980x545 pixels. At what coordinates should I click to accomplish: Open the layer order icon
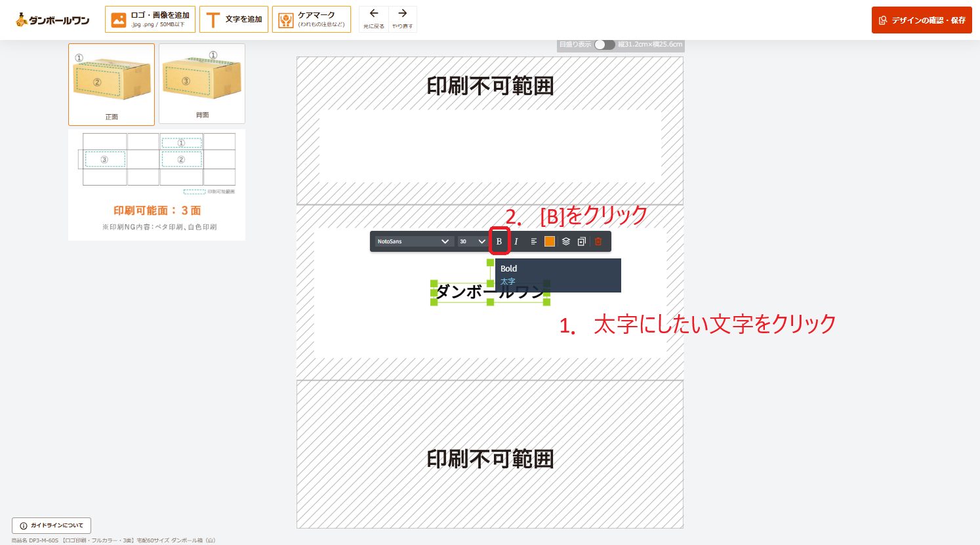click(566, 241)
